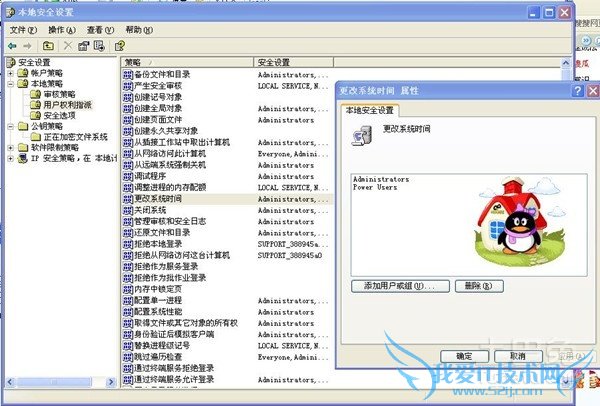The height and width of the screenshot is (406, 600).
Task: Select the 公钥策略 folder
Action: click(47, 126)
